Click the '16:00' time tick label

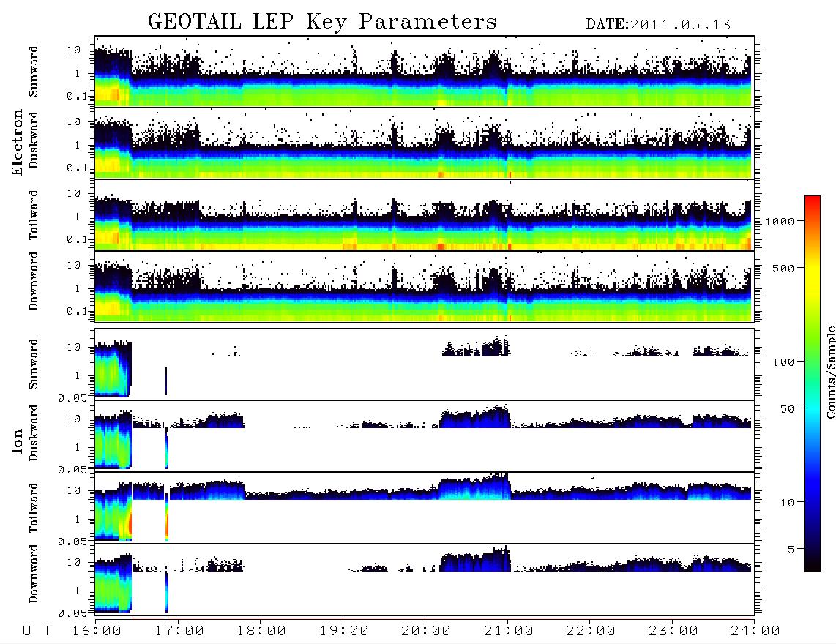tap(97, 631)
